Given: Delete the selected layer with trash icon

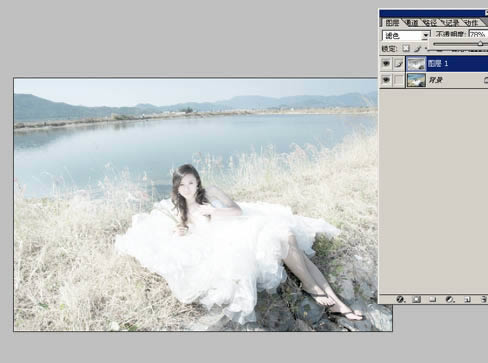Looking at the screenshot, I should 484,299.
